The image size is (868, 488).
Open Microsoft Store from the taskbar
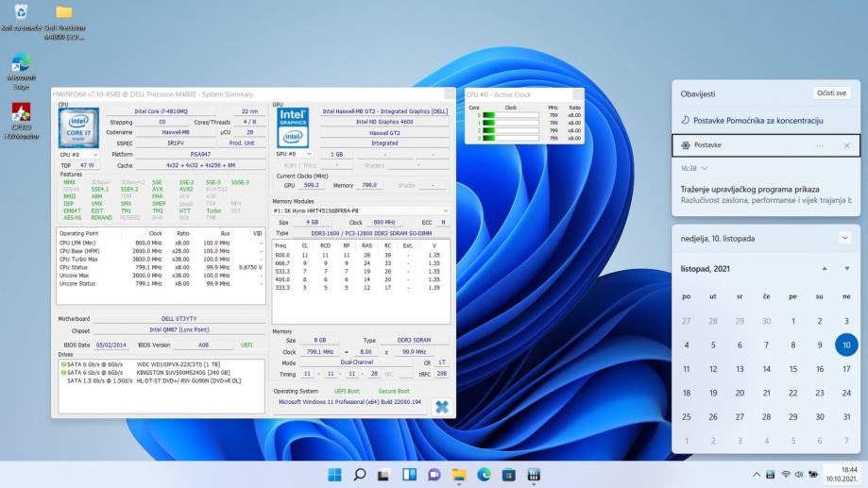point(508,474)
